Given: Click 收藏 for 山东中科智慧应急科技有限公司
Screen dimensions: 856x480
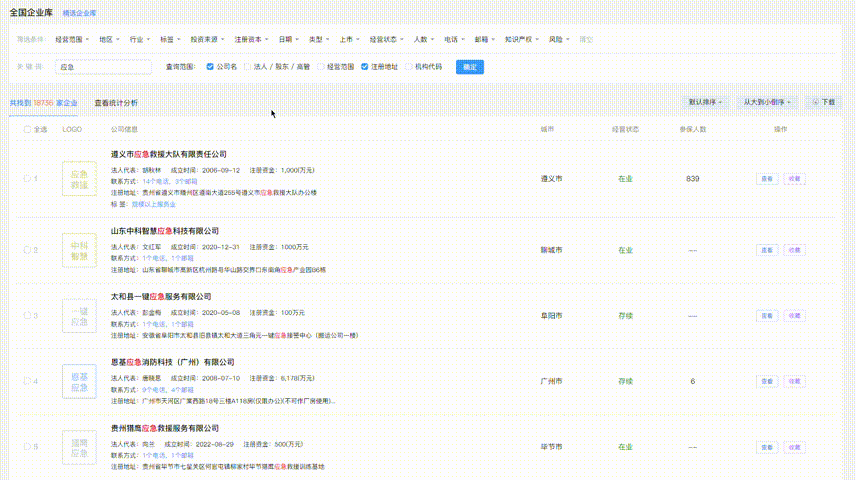Looking at the screenshot, I should tap(794, 250).
